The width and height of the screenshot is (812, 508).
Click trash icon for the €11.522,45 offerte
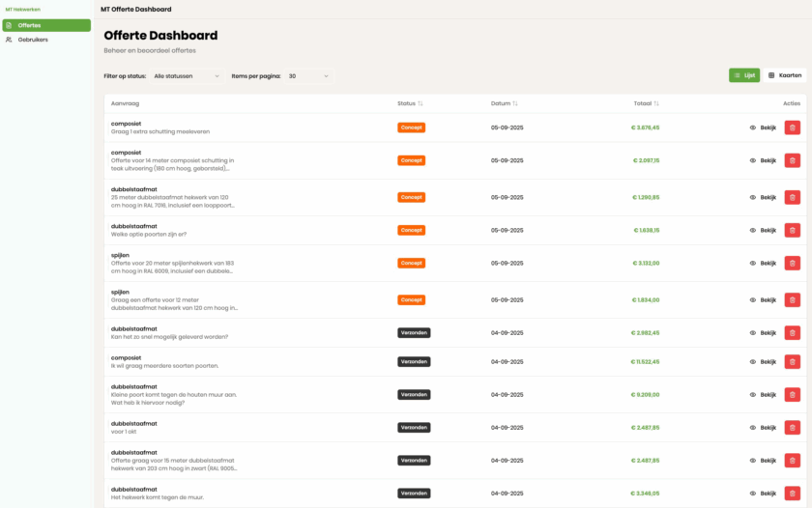pyautogui.click(x=792, y=361)
